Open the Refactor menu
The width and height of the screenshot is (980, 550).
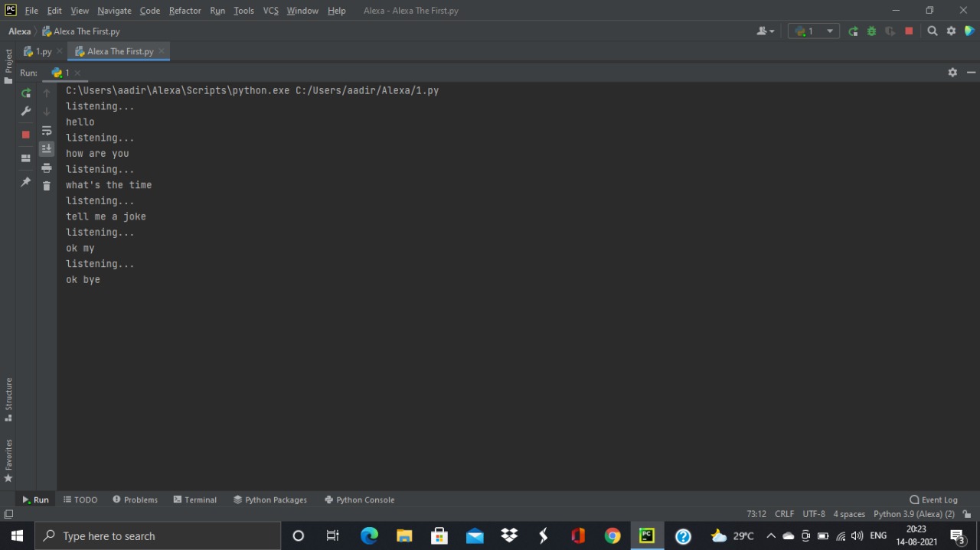tap(185, 11)
